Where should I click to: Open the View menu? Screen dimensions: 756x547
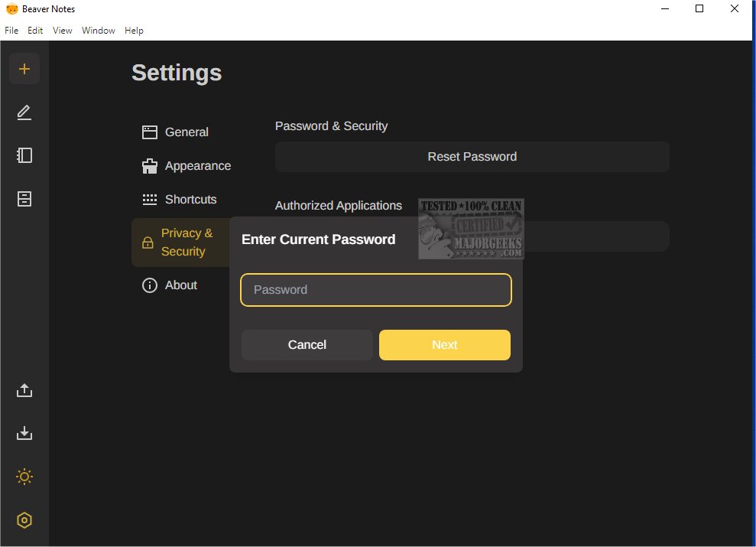click(x=63, y=31)
